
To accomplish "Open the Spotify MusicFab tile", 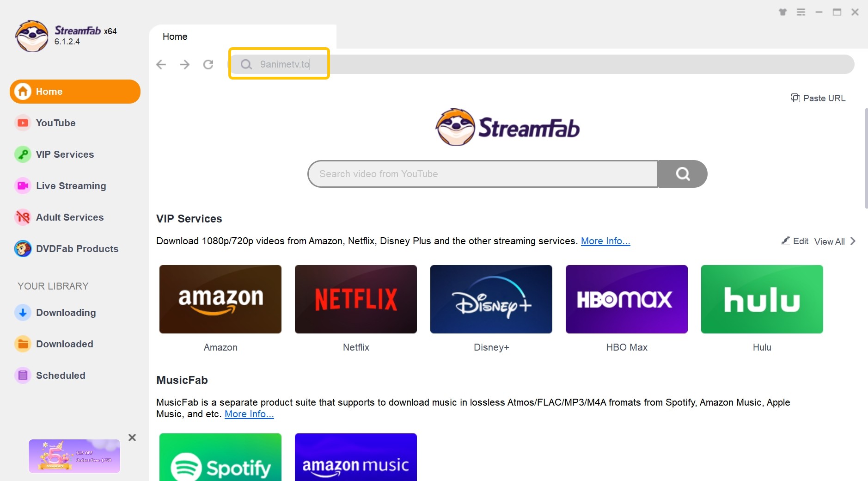I will [x=220, y=457].
